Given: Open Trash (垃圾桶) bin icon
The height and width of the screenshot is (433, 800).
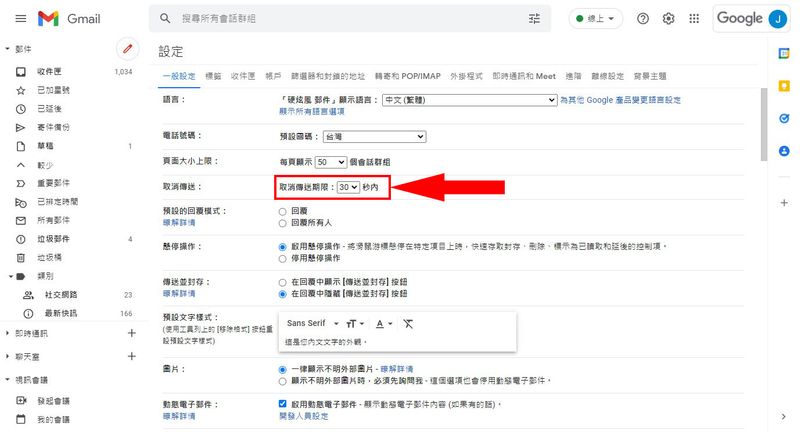Looking at the screenshot, I should pos(21,258).
